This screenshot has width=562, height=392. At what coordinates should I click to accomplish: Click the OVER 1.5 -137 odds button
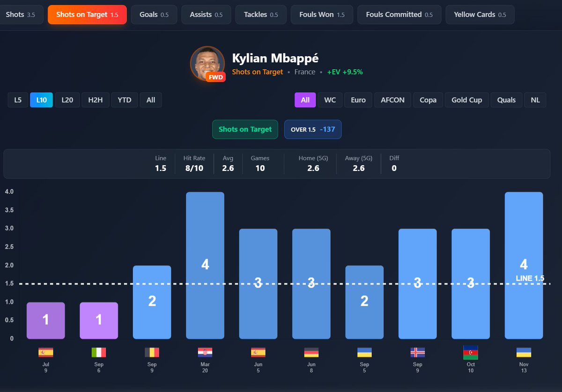click(313, 129)
